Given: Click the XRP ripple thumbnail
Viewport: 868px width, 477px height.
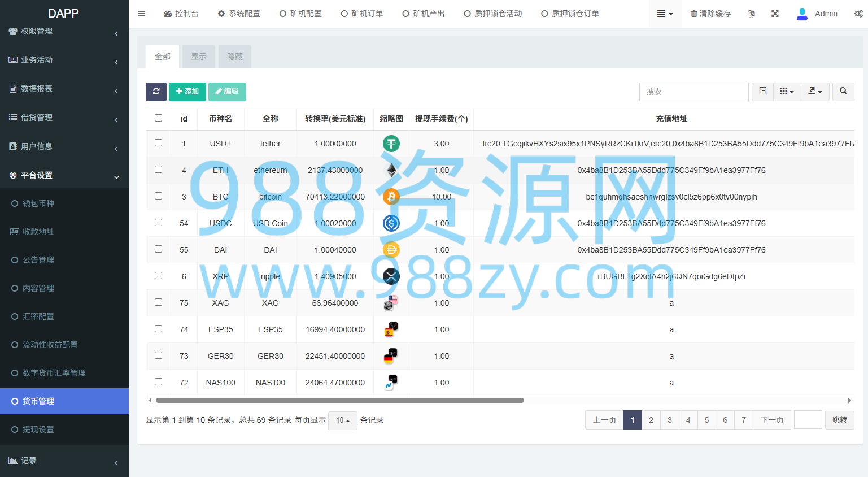Looking at the screenshot, I should pyautogui.click(x=391, y=276).
